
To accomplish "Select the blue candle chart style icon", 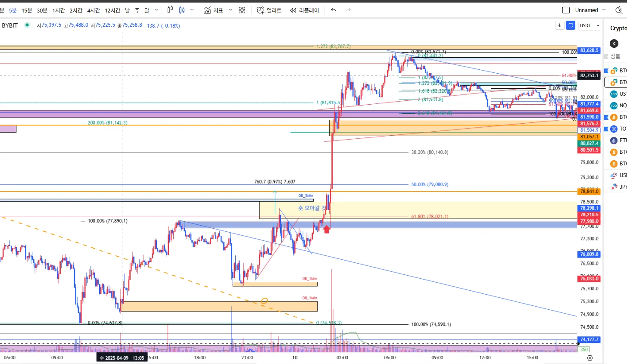I will tap(182, 10).
